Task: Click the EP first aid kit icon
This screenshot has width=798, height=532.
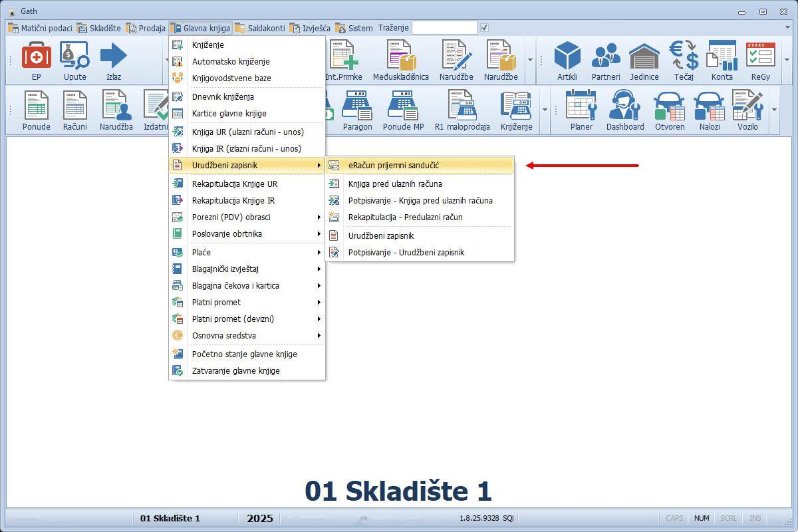Action: [x=36, y=57]
